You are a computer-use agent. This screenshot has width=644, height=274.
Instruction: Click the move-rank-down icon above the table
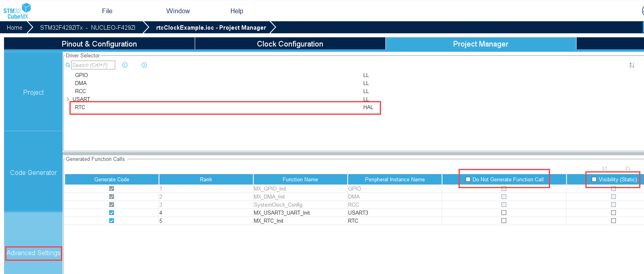pyautogui.click(x=628, y=168)
